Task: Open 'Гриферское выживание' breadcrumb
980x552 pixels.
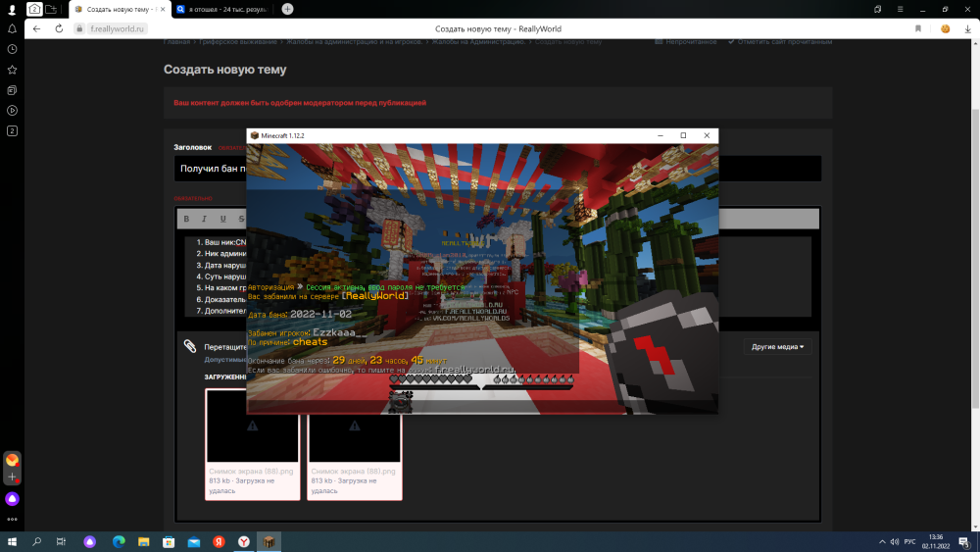Action: 237,42
